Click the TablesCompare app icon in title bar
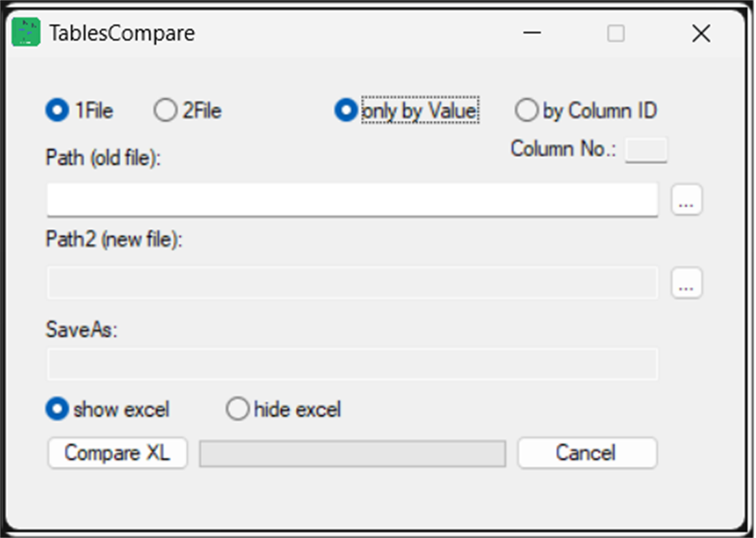The image size is (756, 538). [26, 33]
